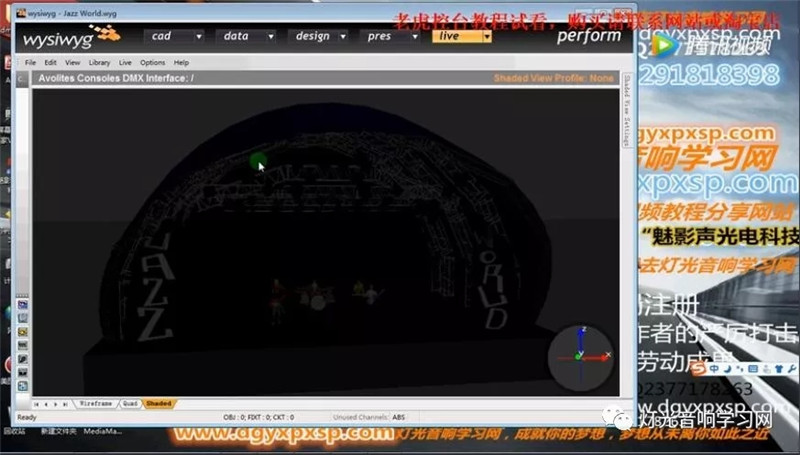
Task: Open the View menu
Action: pyautogui.click(x=72, y=62)
